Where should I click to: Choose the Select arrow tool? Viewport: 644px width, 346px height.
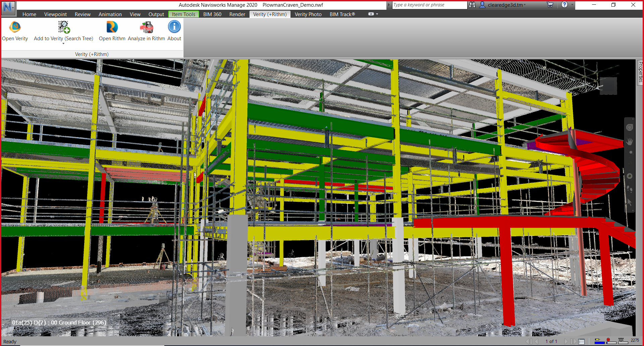pyautogui.click(x=630, y=202)
